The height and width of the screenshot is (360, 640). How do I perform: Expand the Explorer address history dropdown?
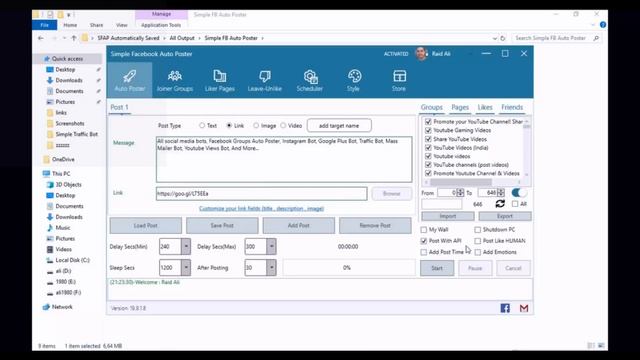coord(495,38)
